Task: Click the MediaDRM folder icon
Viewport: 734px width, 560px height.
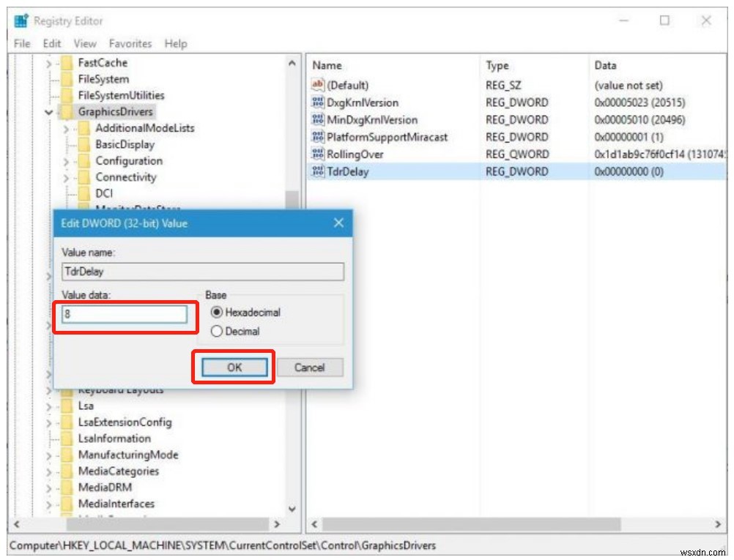Action: [67, 488]
